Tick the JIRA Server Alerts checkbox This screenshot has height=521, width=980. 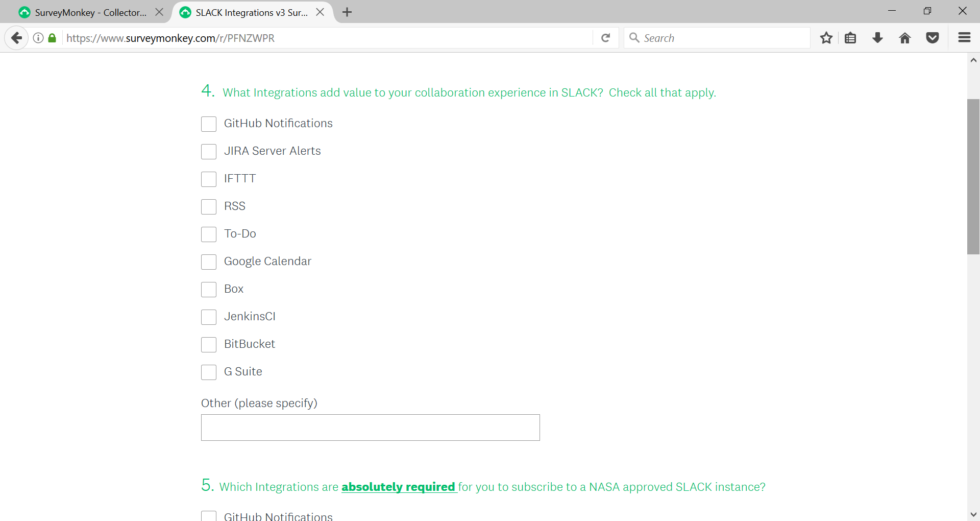[x=209, y=152]
